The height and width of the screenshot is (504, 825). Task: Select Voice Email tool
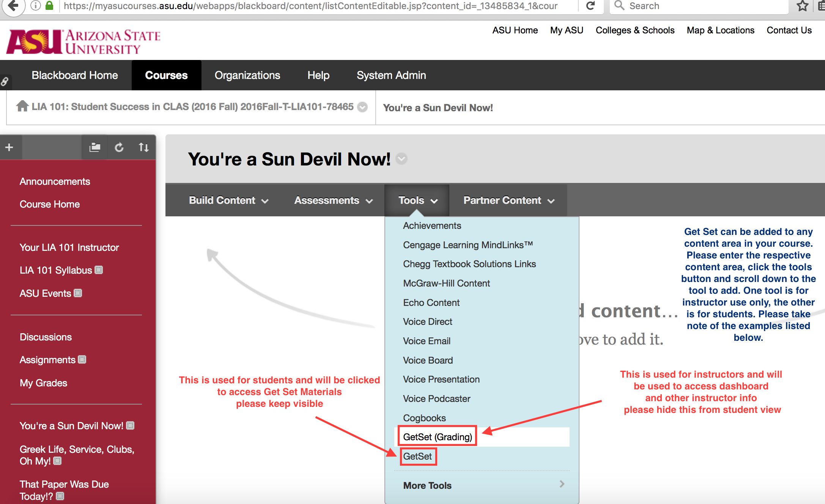point(427,341)
